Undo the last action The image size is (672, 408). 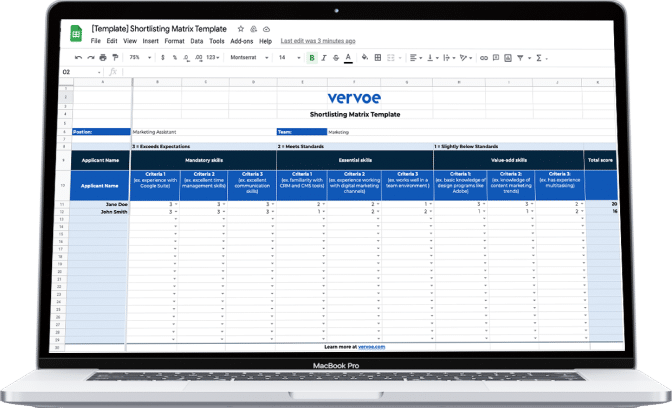point(78,57)
